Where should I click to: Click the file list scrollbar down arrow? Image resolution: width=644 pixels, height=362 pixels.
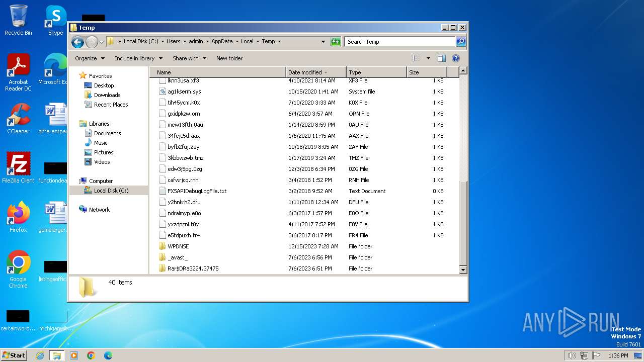463,270
